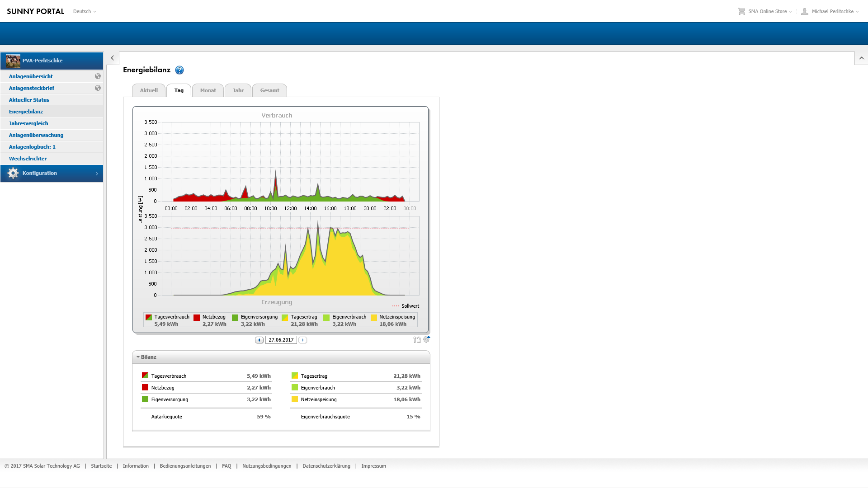Collapse sidebar with left chevron
The width and height of the screenshot is (868, 488).
(113, 58)
